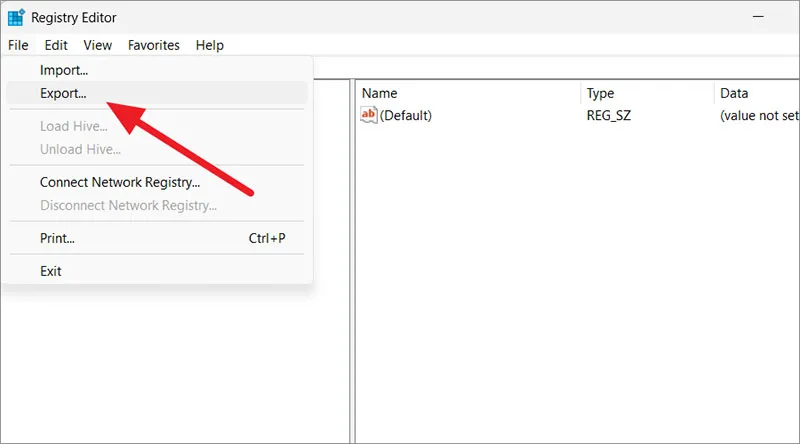Open the File menu
Image resolution: width=800 pixels, height=444 pixels.
click(x=18, y=45)
